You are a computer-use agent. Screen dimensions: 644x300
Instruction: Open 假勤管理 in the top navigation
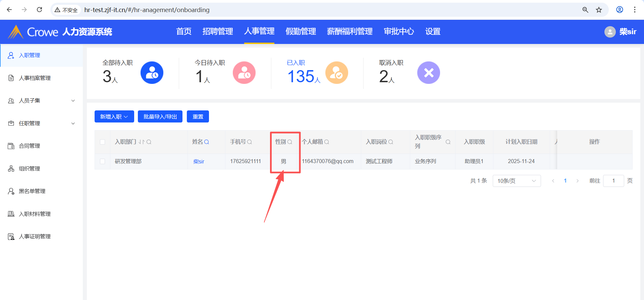pos(301,32)
